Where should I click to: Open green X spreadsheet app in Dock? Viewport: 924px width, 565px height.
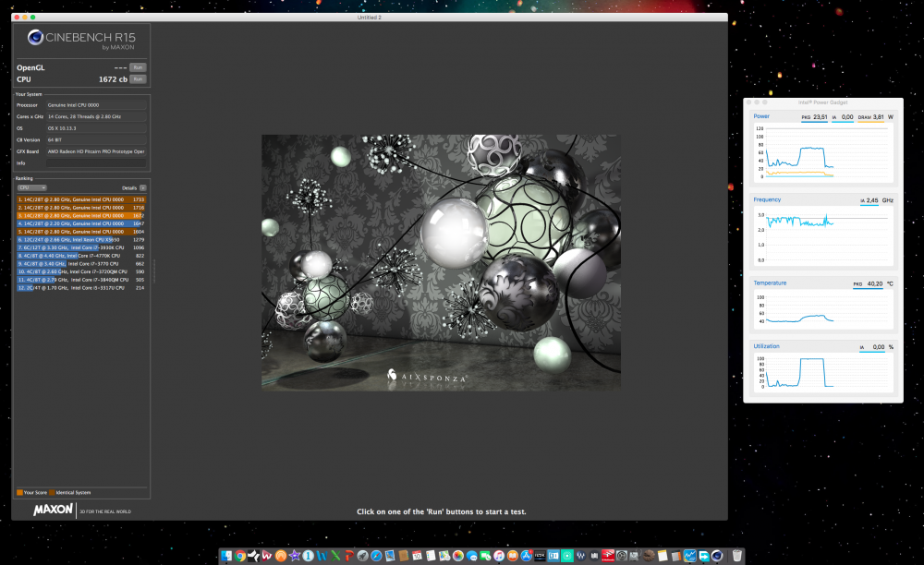point(335,556)
